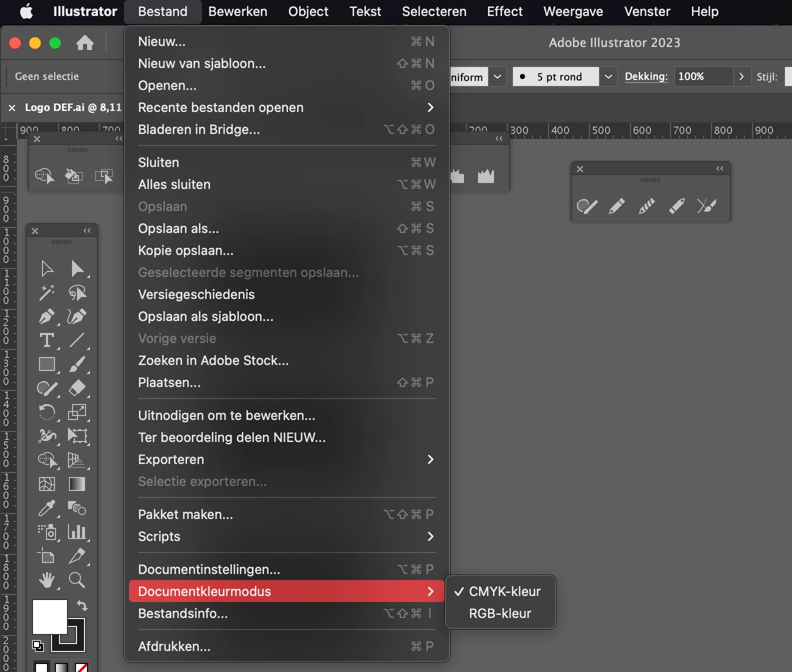Image resolution: width=792 pixels, height=672 pixels.
Task: Select the Blend tool
Action: (x=77, y=508)
